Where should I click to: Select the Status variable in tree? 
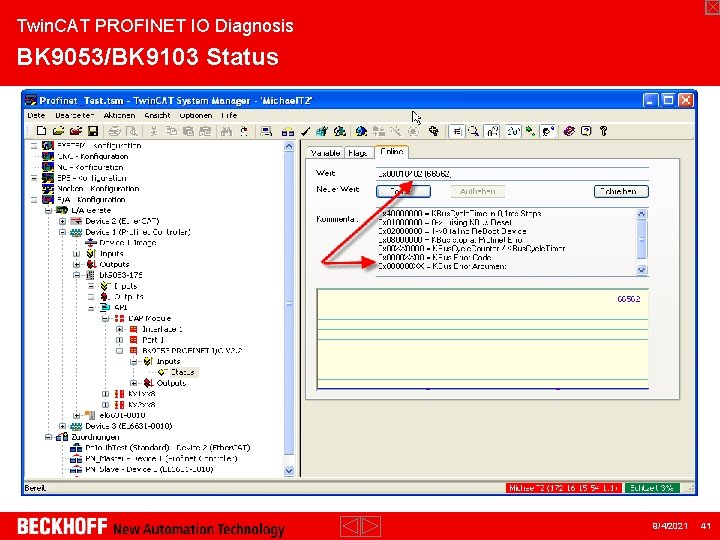point(183,372)
